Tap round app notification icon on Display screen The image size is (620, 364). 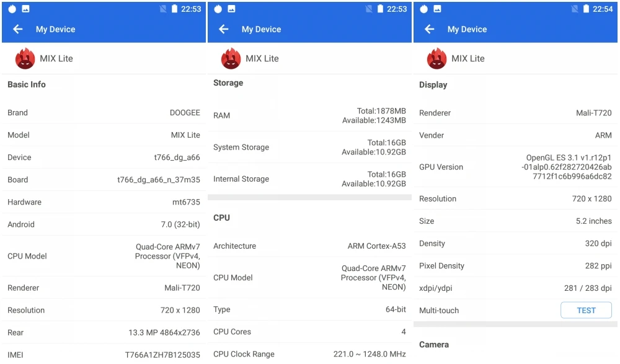pyautogui.click(x=424, y=9)
